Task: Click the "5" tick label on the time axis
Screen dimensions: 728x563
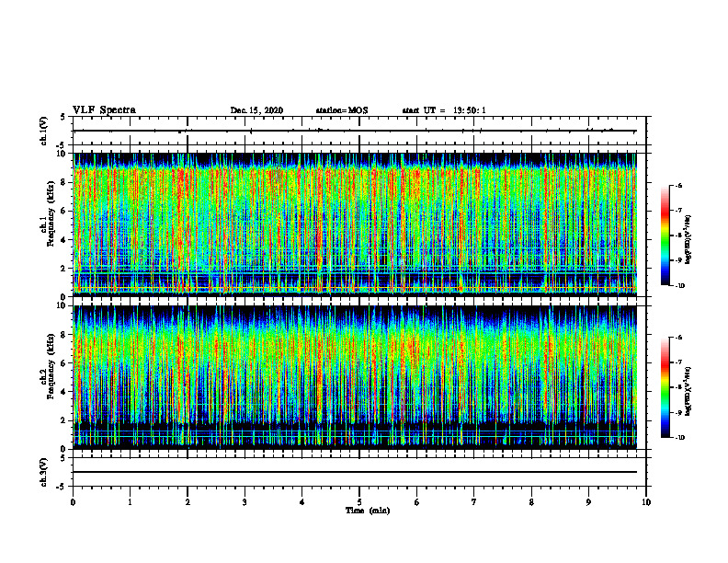Action: [x=359, y=502]
